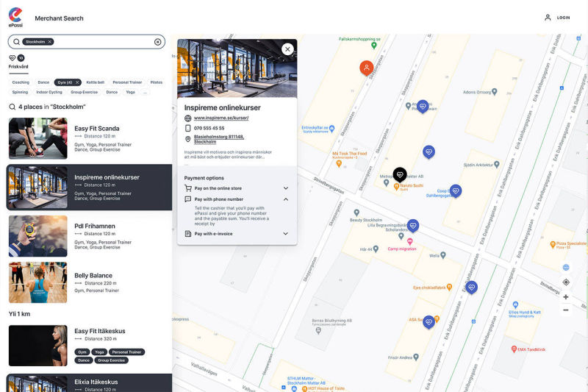The height and width of the screenshot is (392, 588).
Task: Click the shopping cart payment icon
Action: (x=188, y=188)
